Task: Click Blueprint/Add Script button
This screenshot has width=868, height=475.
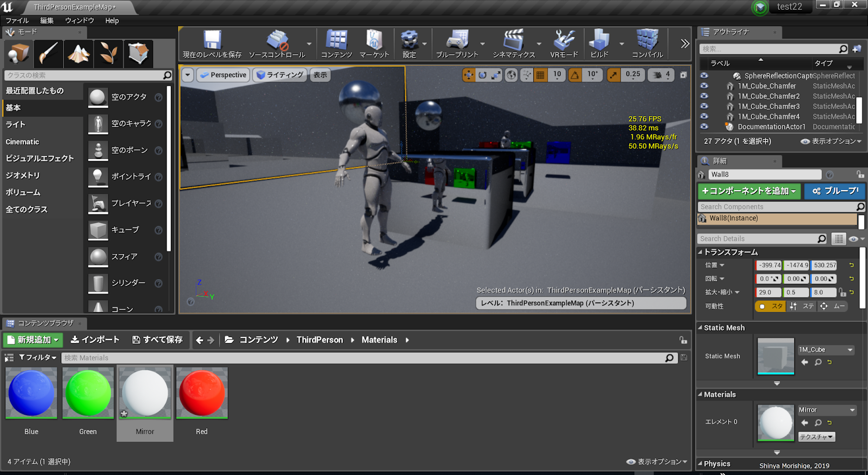Action: 835,191
